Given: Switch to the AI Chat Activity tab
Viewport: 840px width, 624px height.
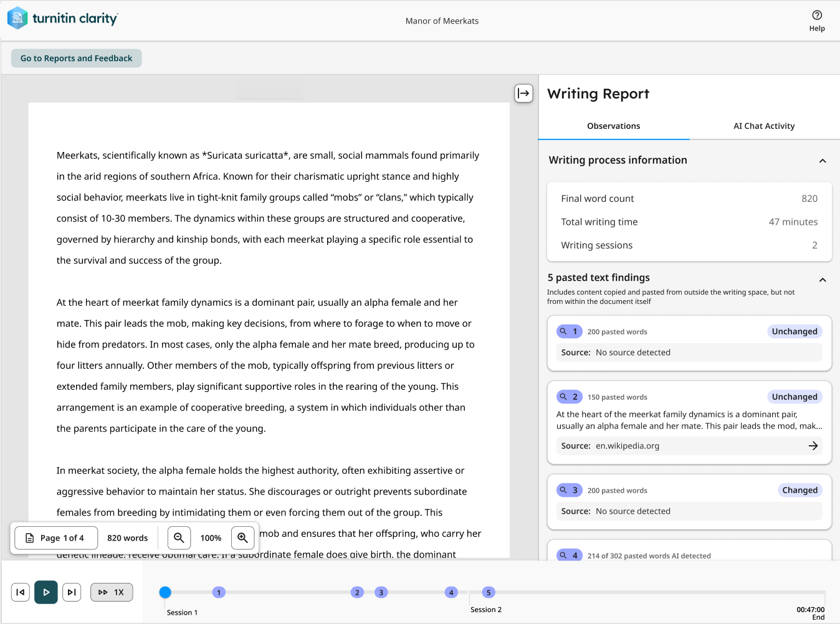Looking at the screenshot, I should pos(764,126).
